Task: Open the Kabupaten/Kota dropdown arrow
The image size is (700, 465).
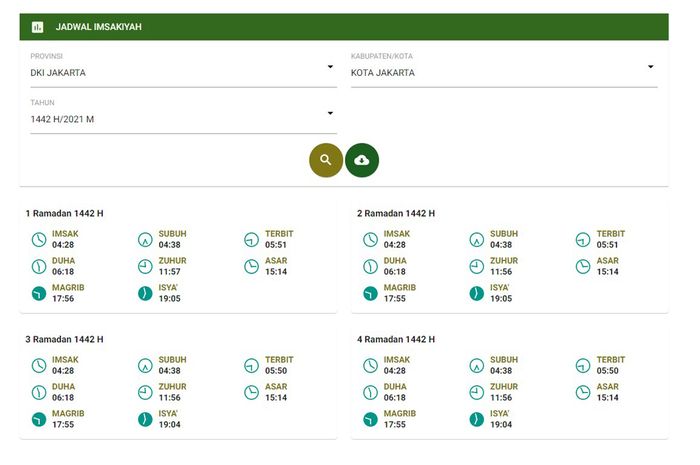Action: coord(650,67)
